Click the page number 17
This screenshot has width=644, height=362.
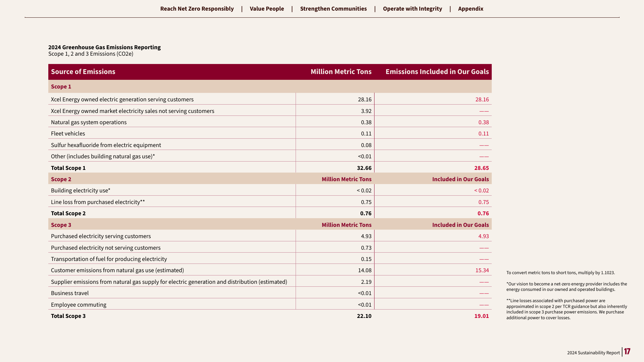click(x=627, y=351)
